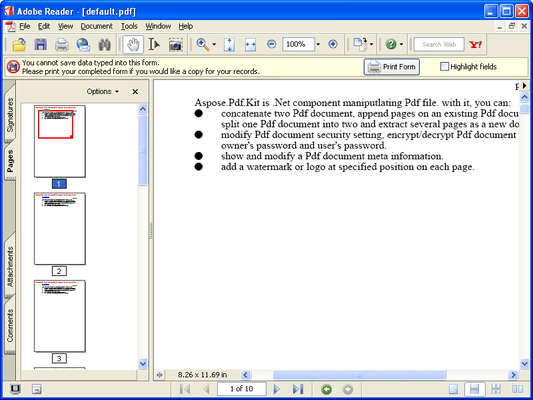The image size is (533, 400).
Task: Open Help via the green question icon
Action: (391, 44)
